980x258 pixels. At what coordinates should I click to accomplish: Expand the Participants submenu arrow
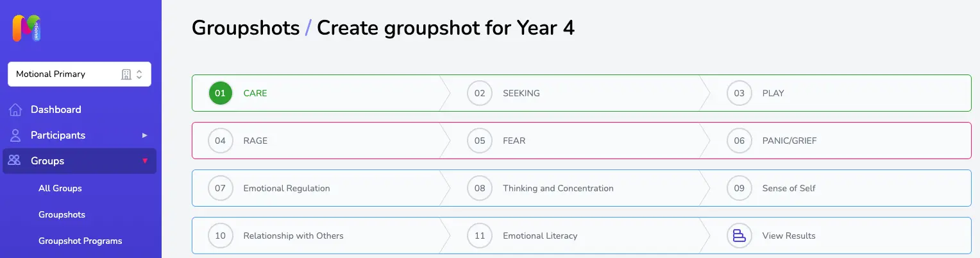click(144, 135)
